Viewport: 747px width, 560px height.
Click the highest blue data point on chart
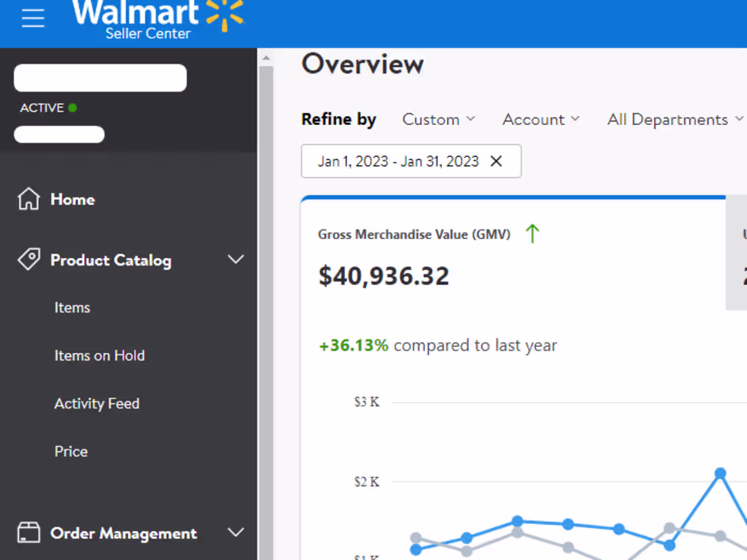pos(719,472)
